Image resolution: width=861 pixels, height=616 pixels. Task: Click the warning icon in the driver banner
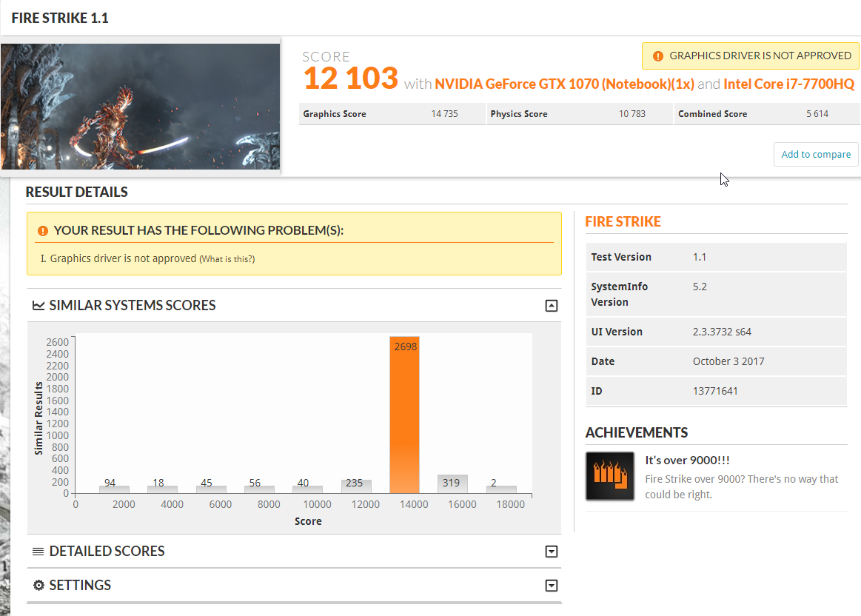(657, 56)
